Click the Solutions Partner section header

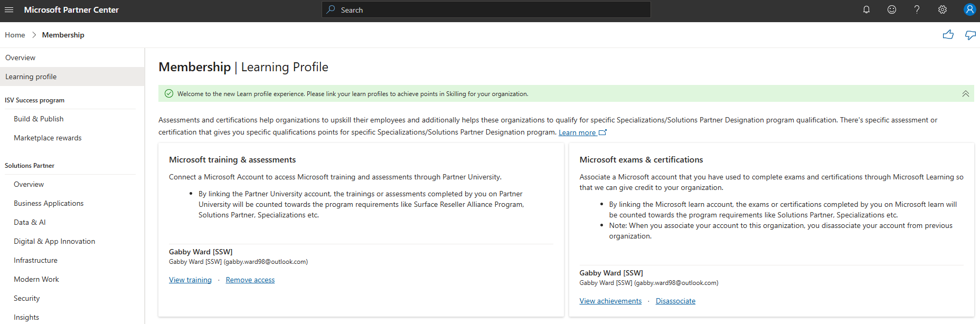coord(30,165)
